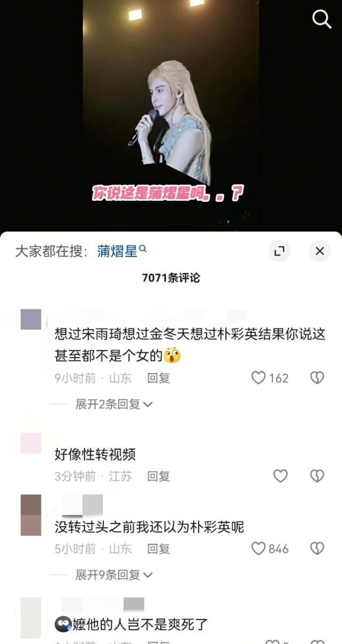Reply to the 5小时前 山东 comment
Screen dimensions: 342x644
coord(159,549)
